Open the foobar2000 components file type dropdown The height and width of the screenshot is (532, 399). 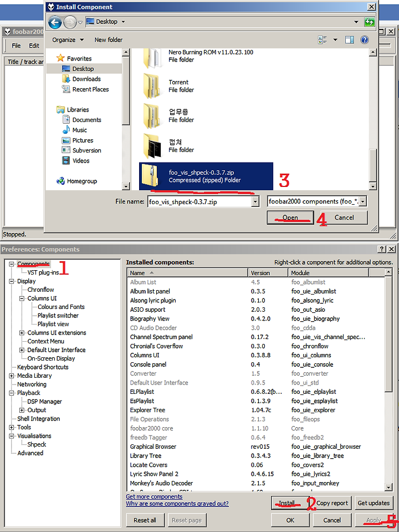point(363,201)
